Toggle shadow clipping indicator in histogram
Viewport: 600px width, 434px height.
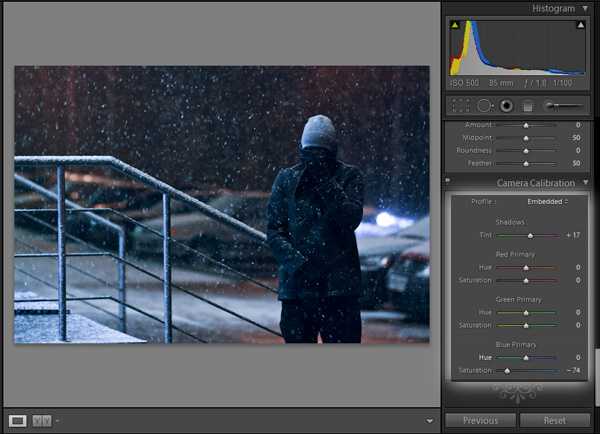(452, 24)
